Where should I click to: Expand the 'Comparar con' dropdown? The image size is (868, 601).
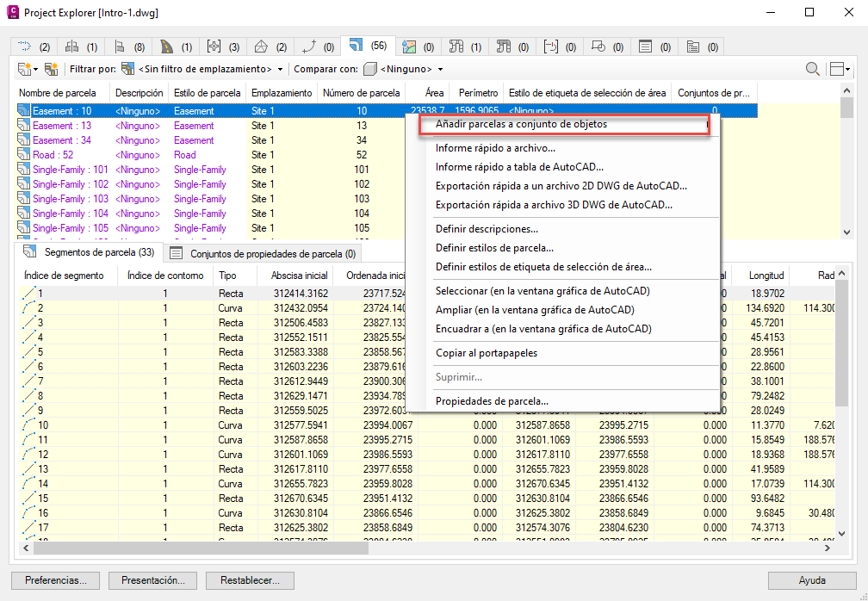tap(440, 69)
